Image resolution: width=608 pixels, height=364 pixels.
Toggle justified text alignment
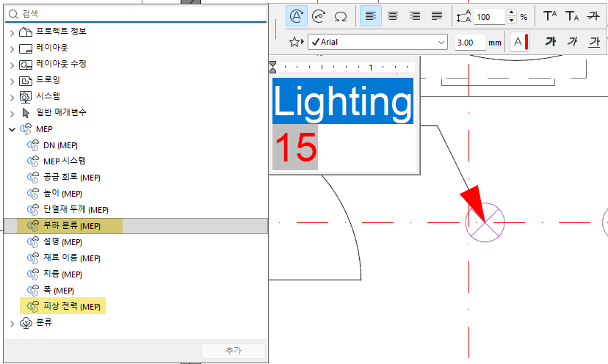[x=437, y=16]
